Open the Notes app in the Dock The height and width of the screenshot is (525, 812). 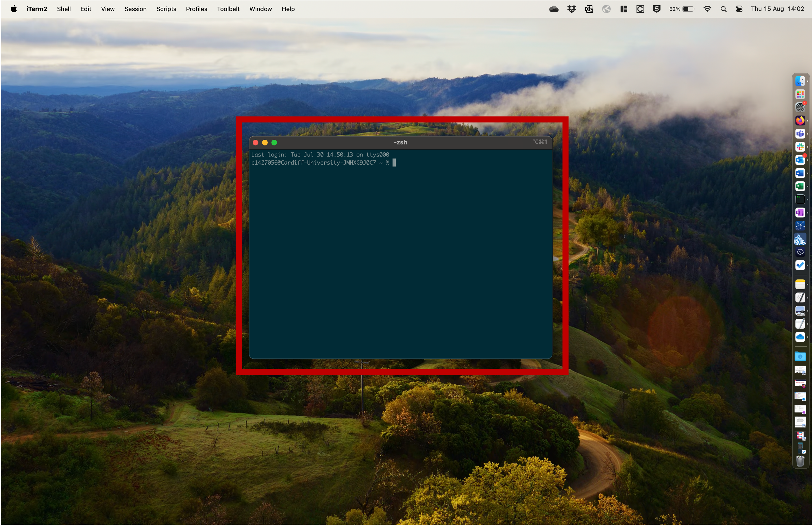coord(800,284)
